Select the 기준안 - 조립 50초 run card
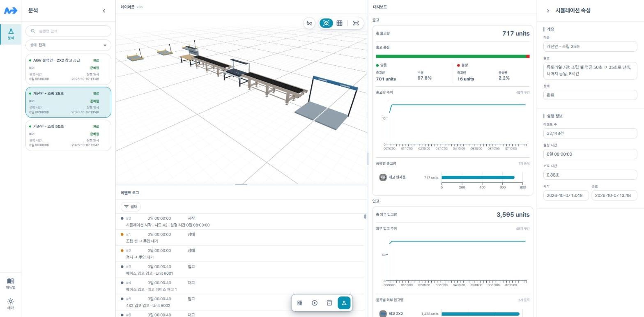 (68, 135)
